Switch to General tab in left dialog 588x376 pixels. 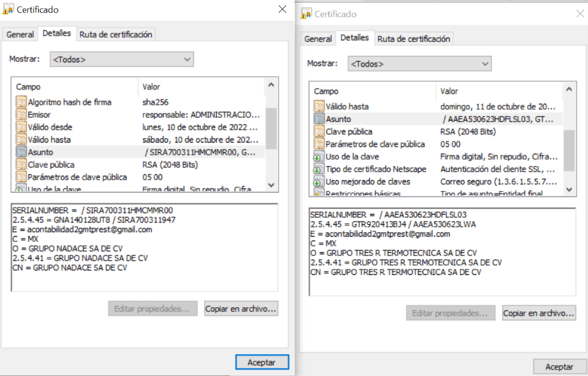(20, 34)
